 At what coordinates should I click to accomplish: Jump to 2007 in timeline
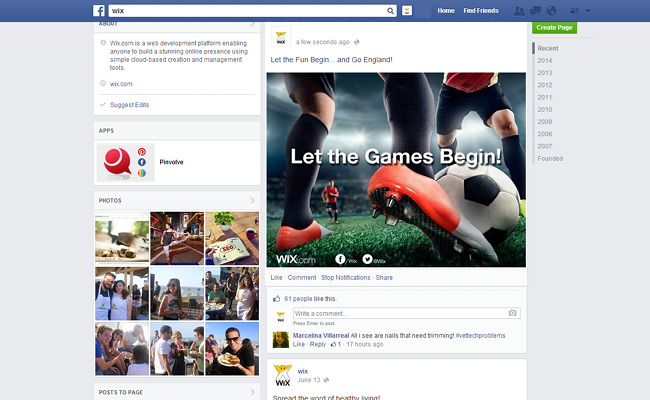coord(545,146)
